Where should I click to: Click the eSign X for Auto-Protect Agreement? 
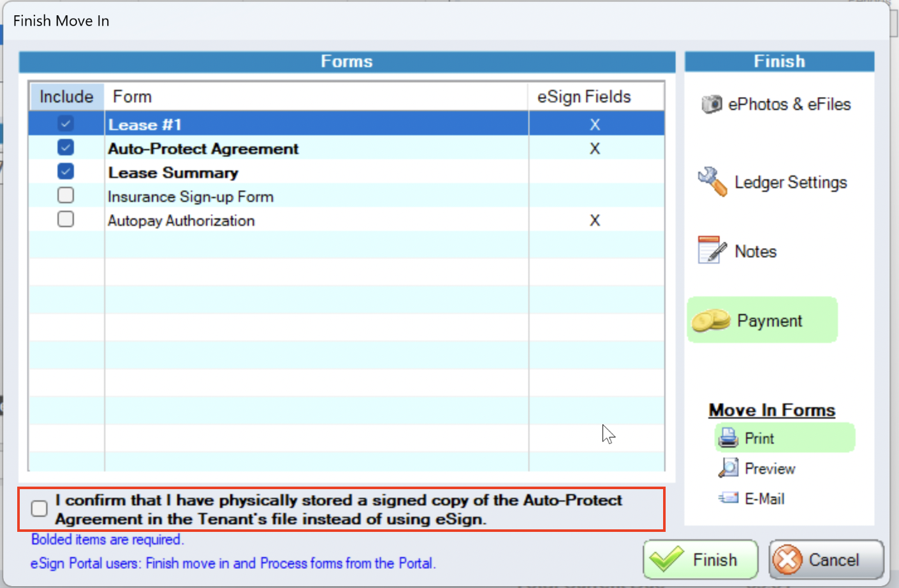pyautogui.click(x=595, y=149)
